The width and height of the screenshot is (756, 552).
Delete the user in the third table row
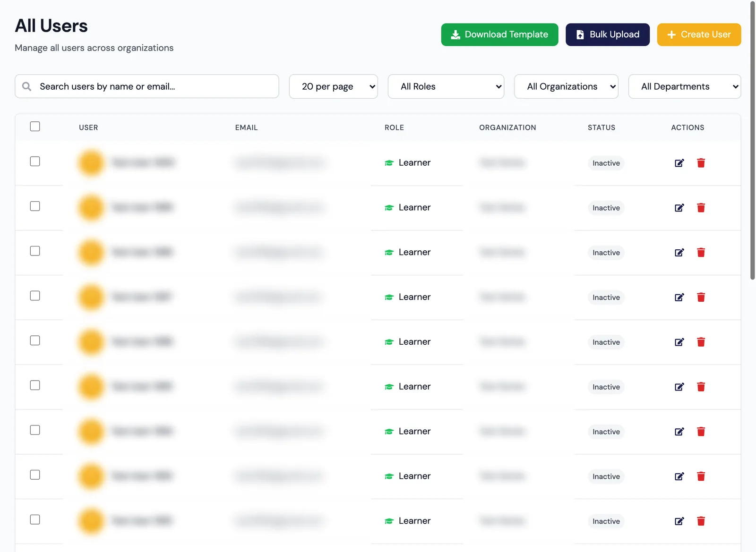tap(701, 253)
